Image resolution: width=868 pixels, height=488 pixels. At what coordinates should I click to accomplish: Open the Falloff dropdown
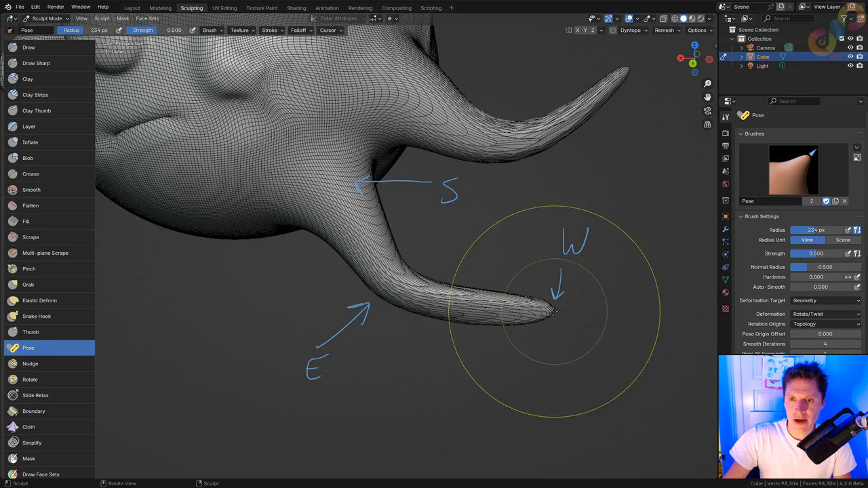point(301,30)
